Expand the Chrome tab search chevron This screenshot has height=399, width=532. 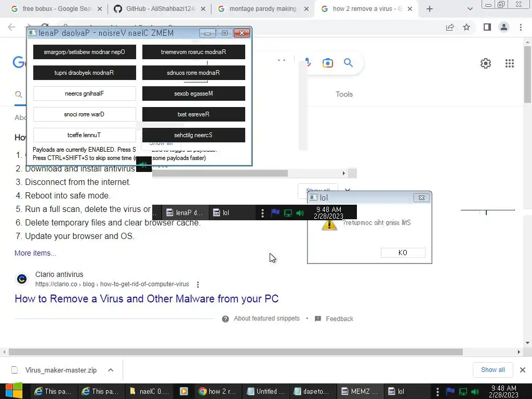[470, 9]
